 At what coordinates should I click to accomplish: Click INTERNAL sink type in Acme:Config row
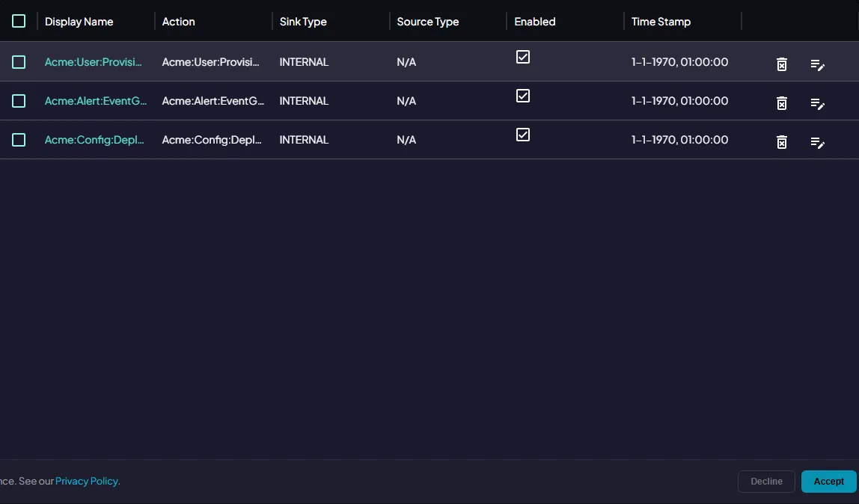(304, 140)
